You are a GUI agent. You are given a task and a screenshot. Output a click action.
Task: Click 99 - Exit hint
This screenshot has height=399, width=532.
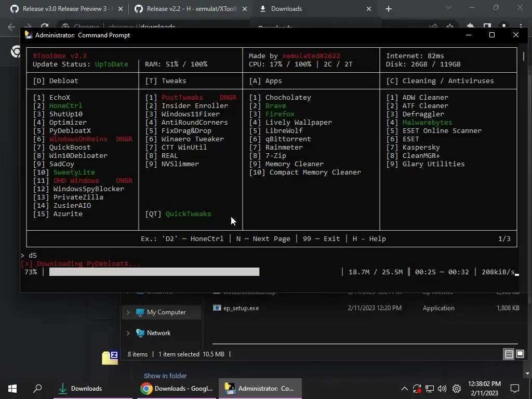point(321,239)
